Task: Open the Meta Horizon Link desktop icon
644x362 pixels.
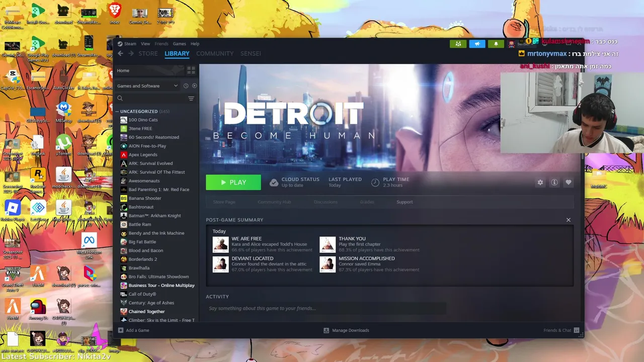Action: [89, 246]
